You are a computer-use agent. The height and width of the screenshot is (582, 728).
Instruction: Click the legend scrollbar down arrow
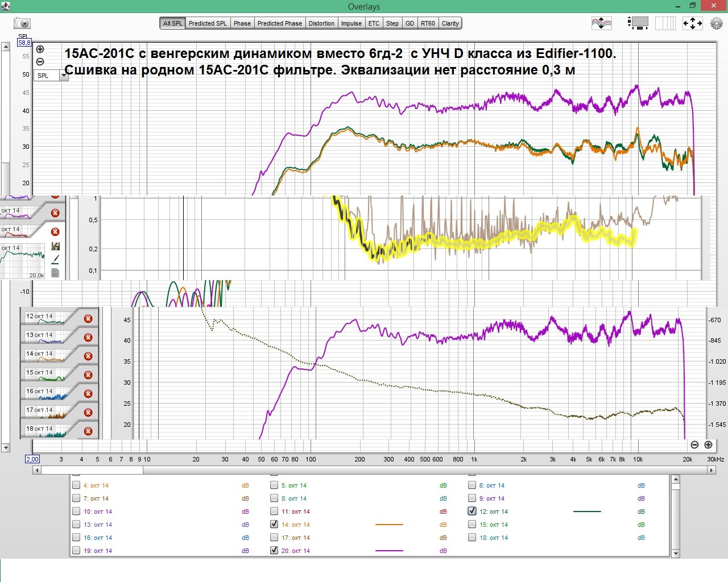pyautogui.click(x=676, y=553)
